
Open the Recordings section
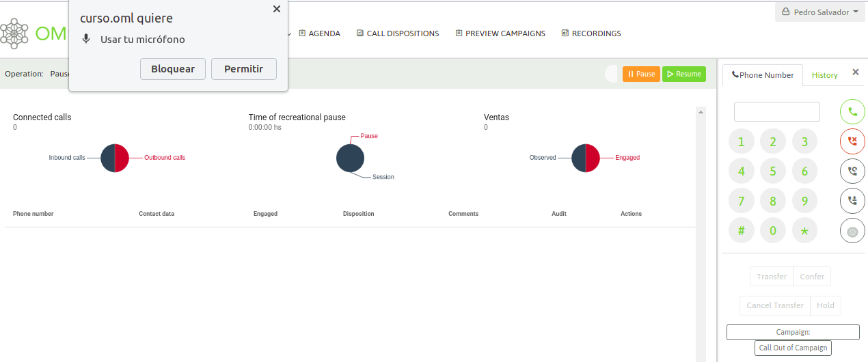click(x=591, y=33)
